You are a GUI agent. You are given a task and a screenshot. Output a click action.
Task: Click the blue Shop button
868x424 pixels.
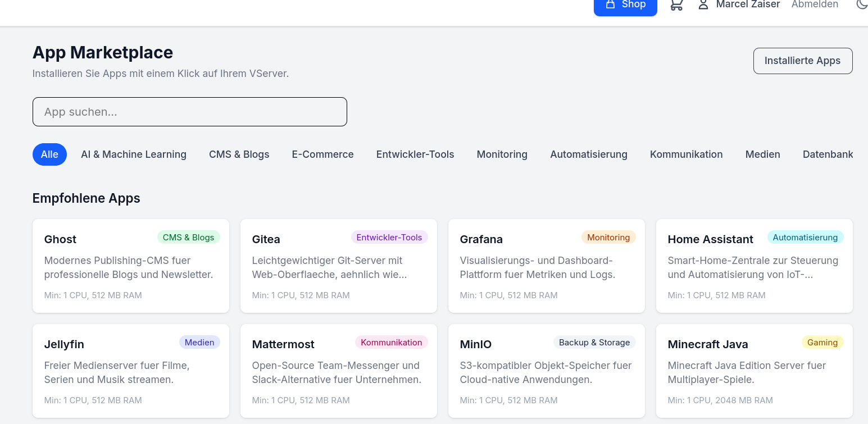click(625, 4)
